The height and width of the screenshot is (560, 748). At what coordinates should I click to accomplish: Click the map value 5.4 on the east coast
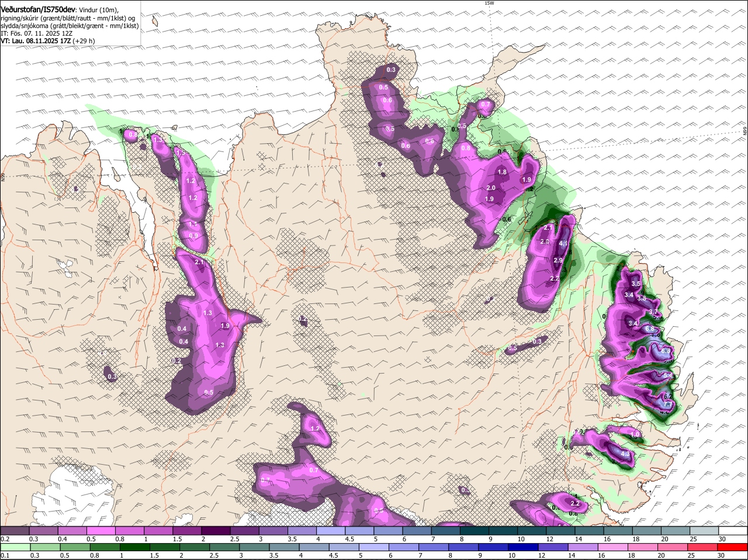click(x=667, y=375)
